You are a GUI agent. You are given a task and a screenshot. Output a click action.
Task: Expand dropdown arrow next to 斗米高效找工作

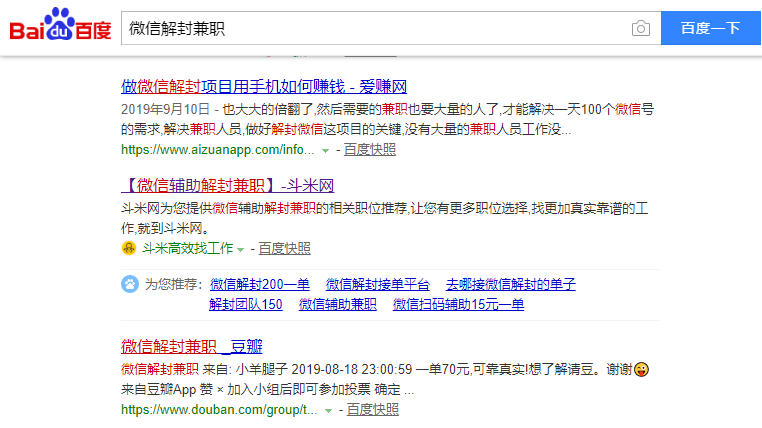241,250
